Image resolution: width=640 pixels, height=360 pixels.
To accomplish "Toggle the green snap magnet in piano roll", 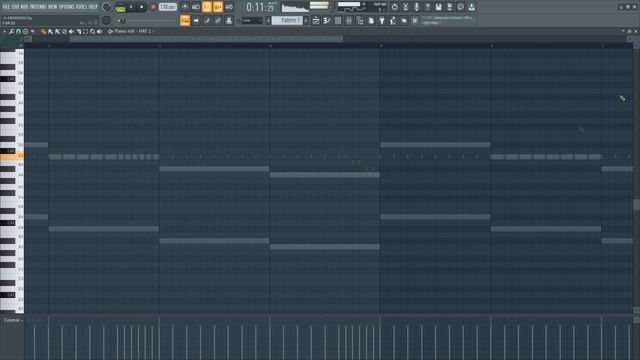I will 18,31.
